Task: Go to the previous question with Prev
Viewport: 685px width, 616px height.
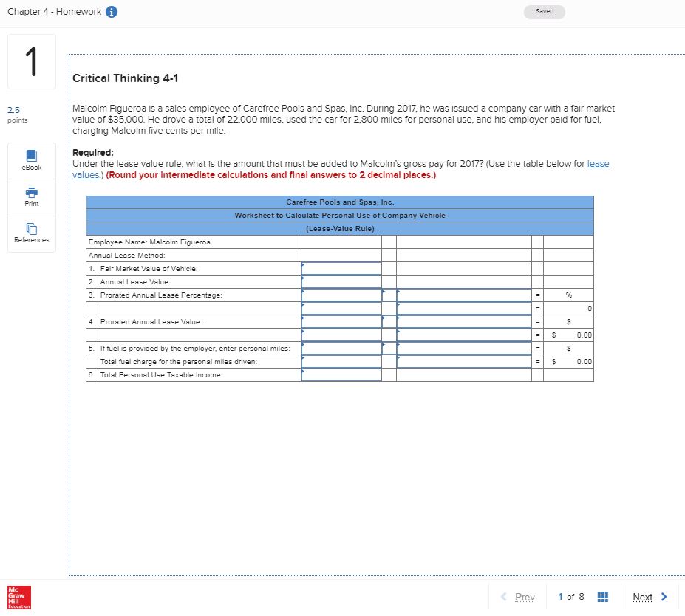Action: coord(518,596)
